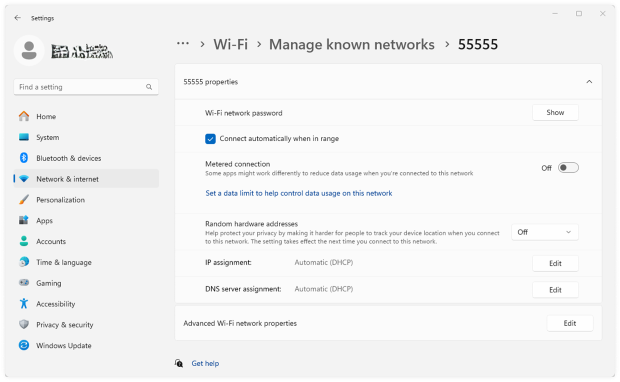Viewport: 620px width, 382px height.
Task: Open Privacy & security in the sidebar
Action: [x=86, y=324]
